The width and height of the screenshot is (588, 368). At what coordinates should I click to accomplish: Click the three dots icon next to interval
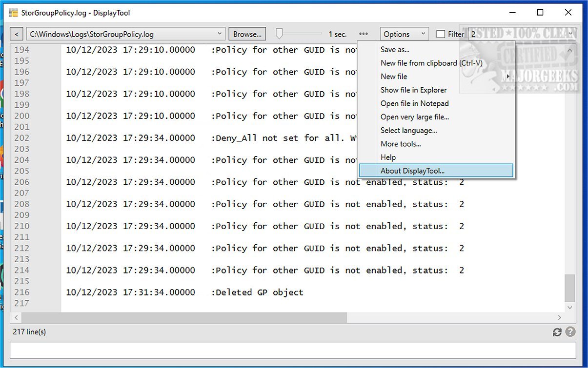(364, 34)
